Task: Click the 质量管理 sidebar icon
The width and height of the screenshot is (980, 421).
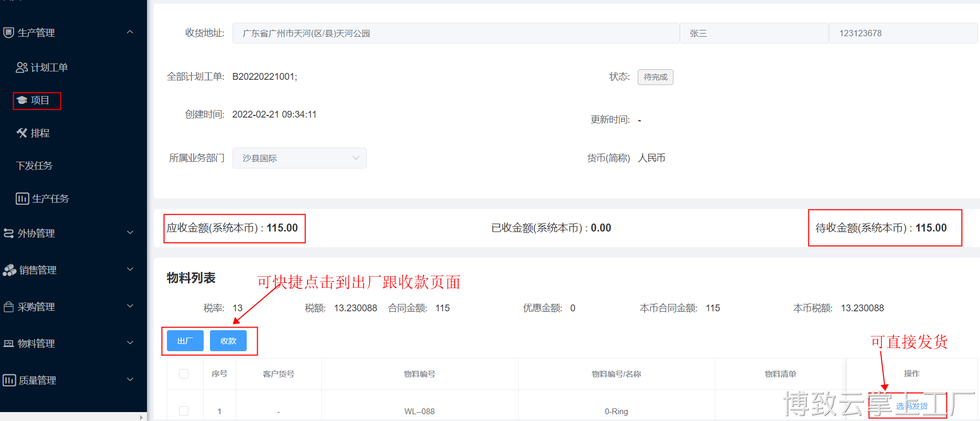Action: coord(9,380)
